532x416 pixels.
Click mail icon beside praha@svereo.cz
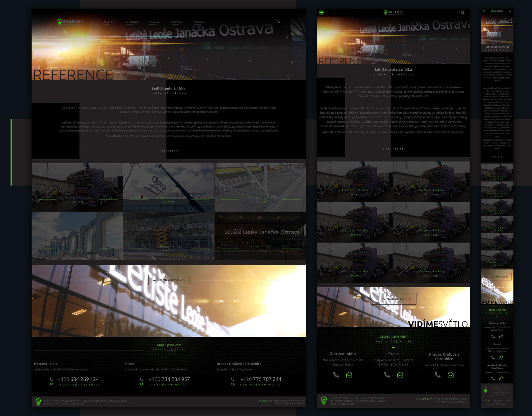pos(141,384)
